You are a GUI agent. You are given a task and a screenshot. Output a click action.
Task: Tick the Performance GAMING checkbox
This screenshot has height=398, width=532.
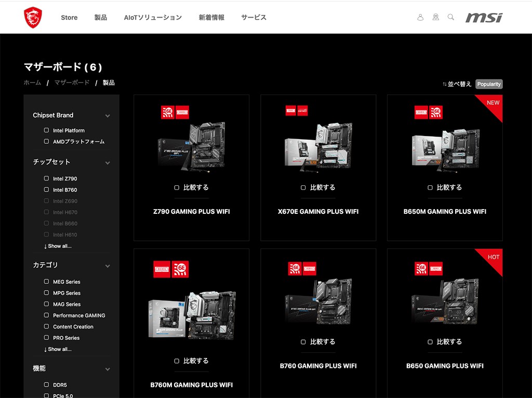46,315
